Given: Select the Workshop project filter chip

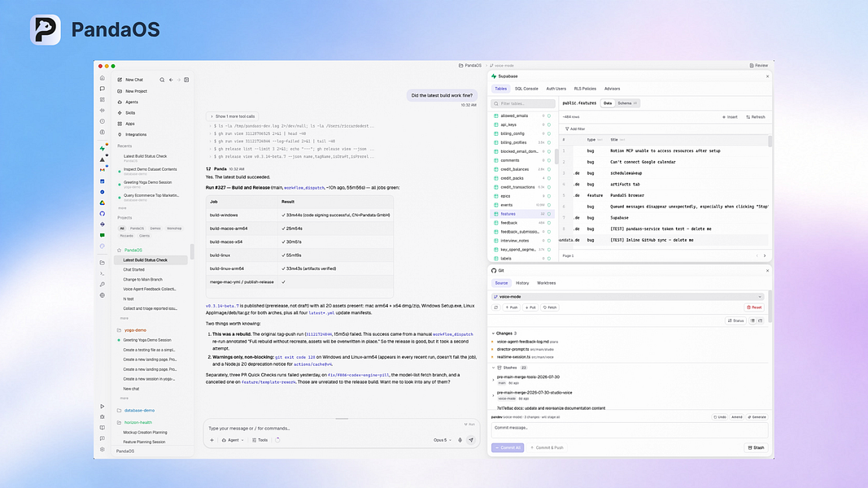Looking at the screenshot, I should coord(174,228).
